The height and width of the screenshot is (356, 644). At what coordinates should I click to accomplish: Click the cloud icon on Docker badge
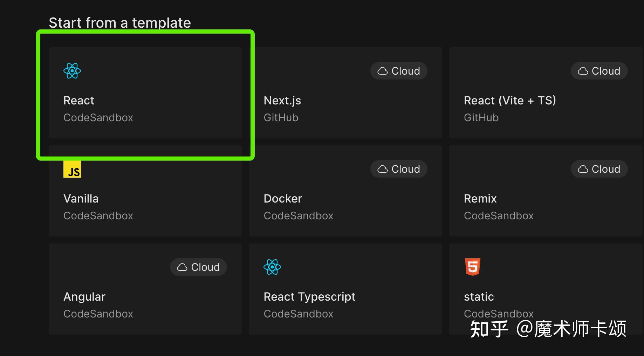click(383, 169)
